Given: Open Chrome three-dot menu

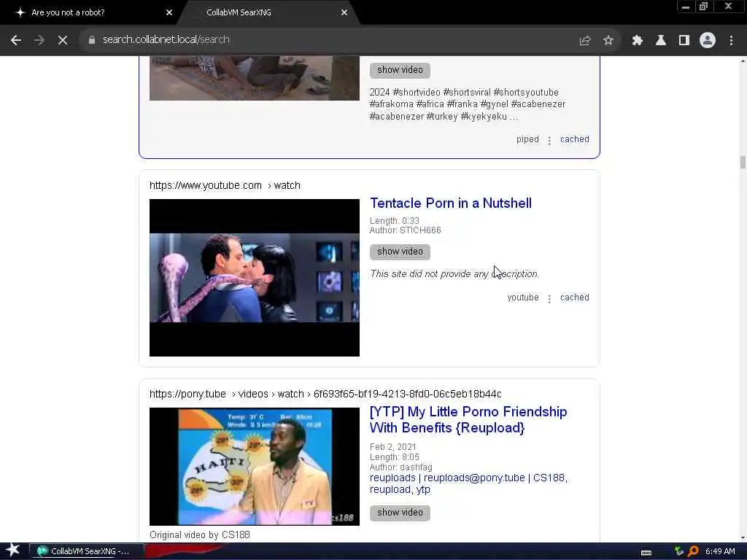Looking at the screenshot, I should pos(731,41).
